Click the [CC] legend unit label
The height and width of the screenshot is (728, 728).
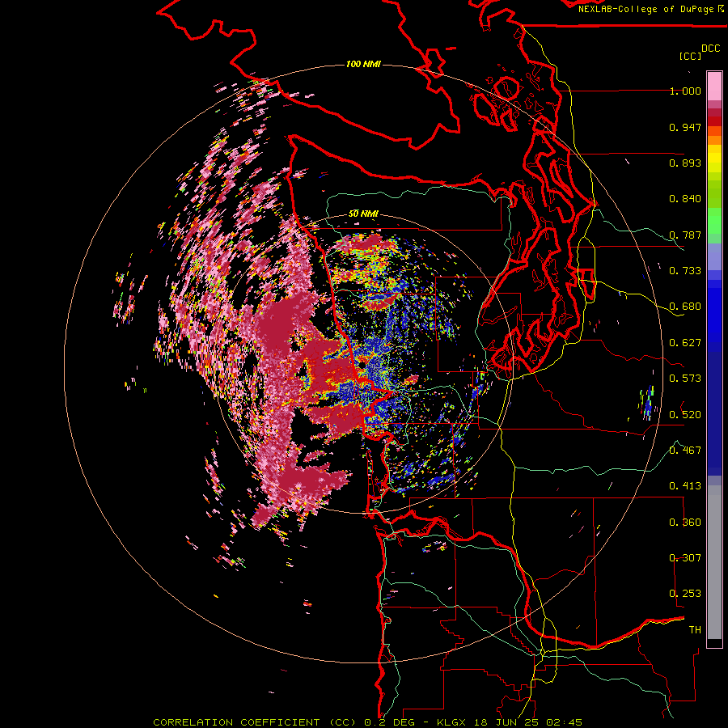(x=691, y=56)
